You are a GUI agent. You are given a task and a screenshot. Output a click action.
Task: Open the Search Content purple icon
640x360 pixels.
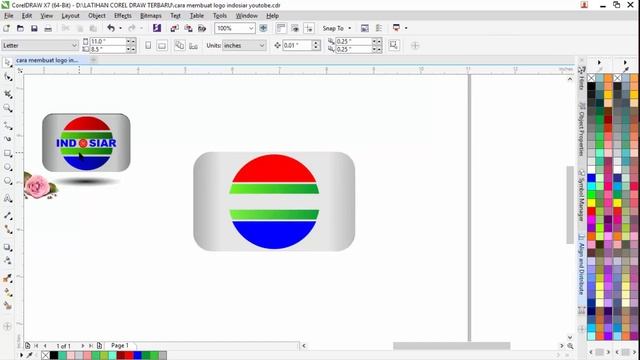157,28
